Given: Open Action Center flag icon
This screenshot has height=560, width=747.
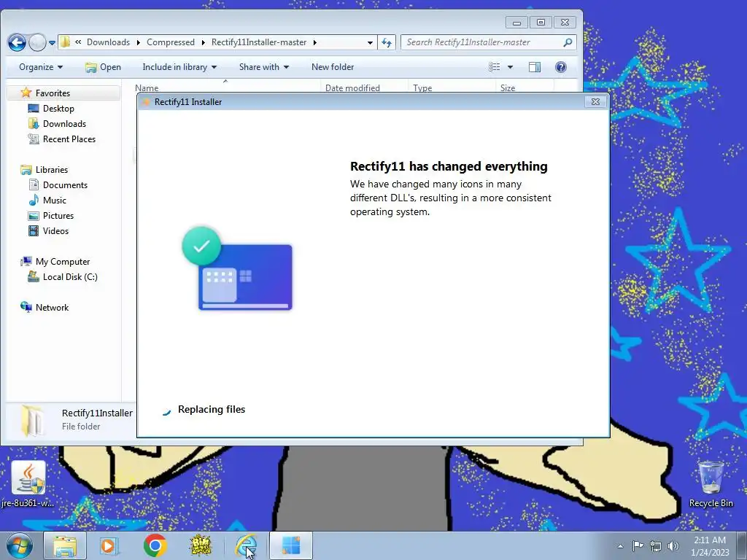Looking at the screenshot, I should tap(638, 545).
